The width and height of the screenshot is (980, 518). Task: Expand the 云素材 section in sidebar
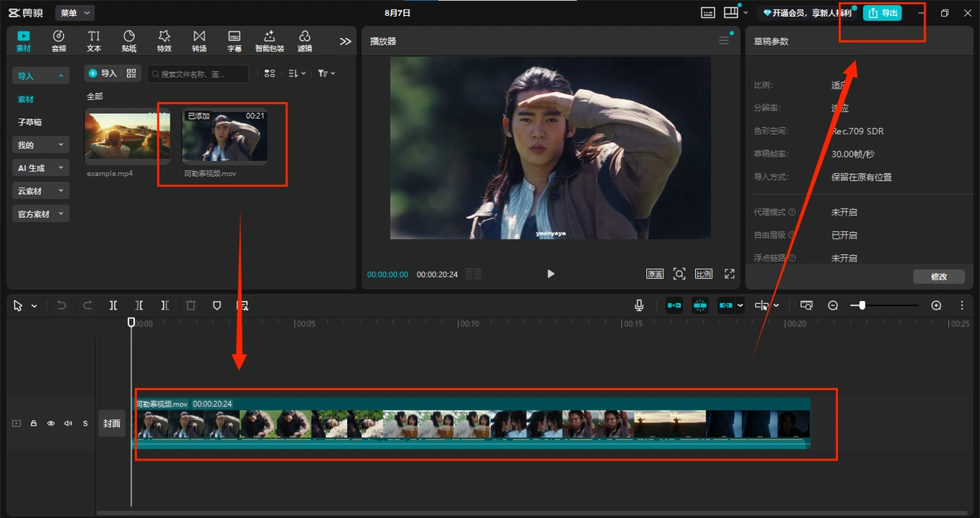pos(41,191)
